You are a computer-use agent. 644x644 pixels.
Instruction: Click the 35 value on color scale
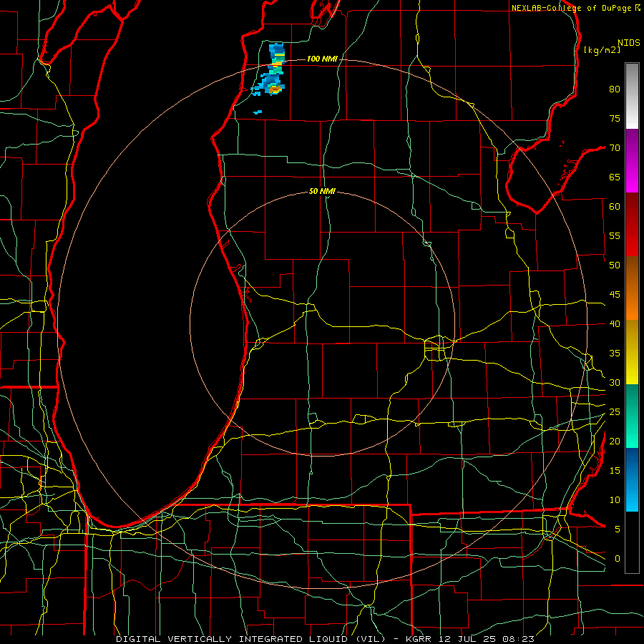(x=615, y=353)
